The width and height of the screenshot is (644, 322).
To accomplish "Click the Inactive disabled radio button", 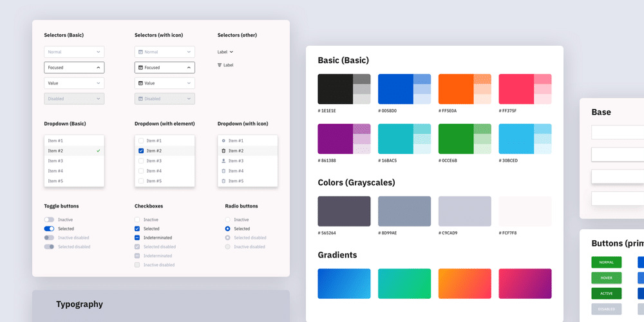I will point(227,247).
